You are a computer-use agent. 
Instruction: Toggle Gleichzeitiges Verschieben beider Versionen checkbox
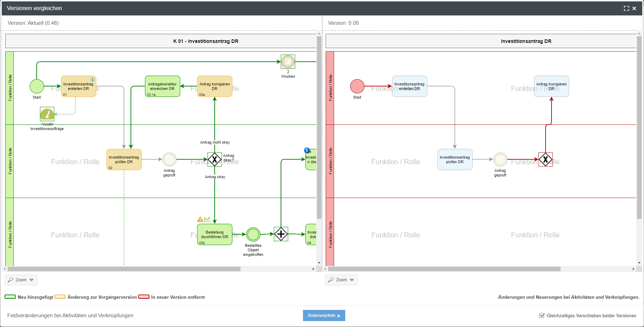coord(542,315)
